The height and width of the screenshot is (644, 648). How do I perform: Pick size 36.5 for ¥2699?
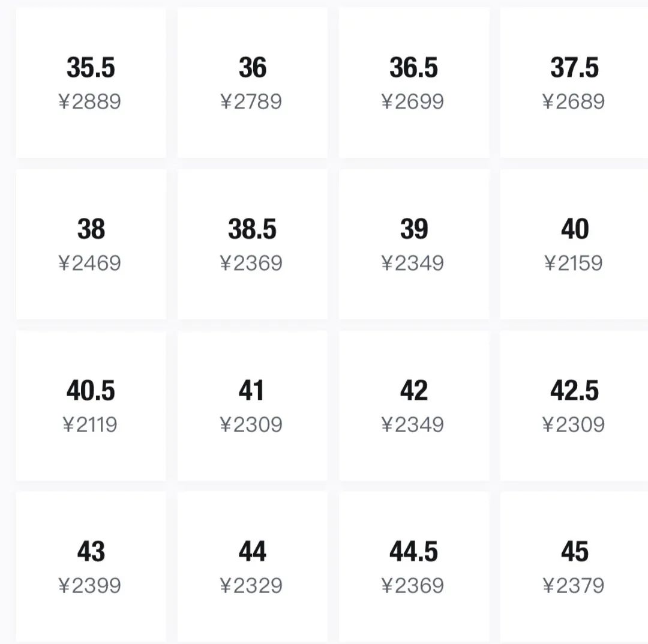coord(413,83)
